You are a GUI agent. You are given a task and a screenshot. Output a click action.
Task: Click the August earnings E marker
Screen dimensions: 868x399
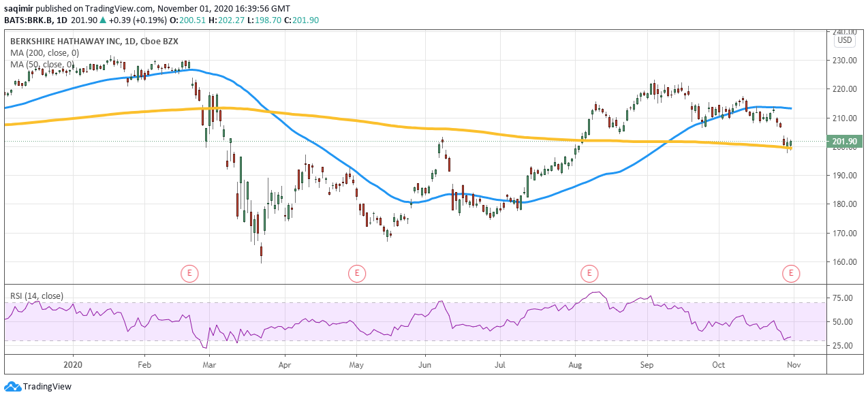(589, 273)
